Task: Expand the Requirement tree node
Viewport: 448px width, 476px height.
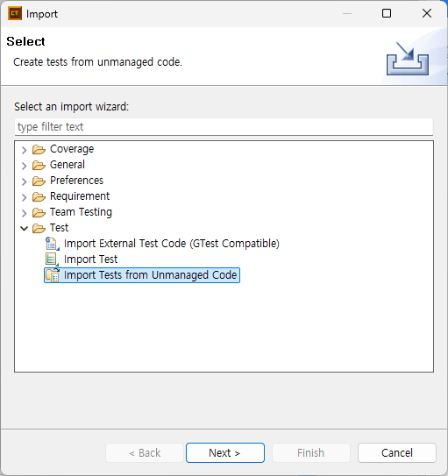Action: click(x=25, y=197)
